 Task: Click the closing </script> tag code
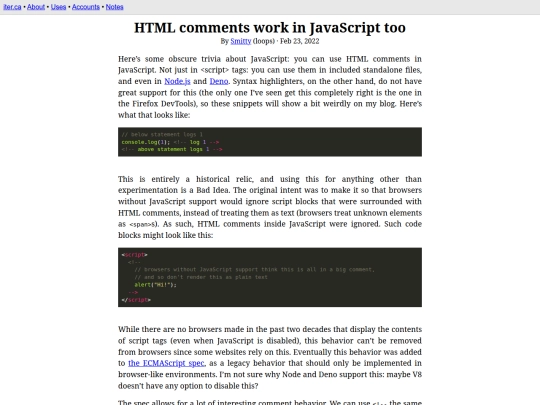[x=136, y=300]
